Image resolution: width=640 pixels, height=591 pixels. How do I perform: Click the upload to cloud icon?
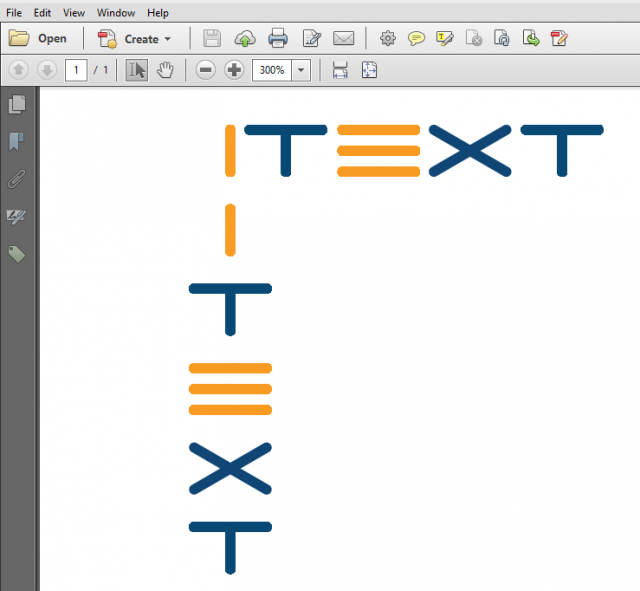pyautogui.click(x=244, y=39)
